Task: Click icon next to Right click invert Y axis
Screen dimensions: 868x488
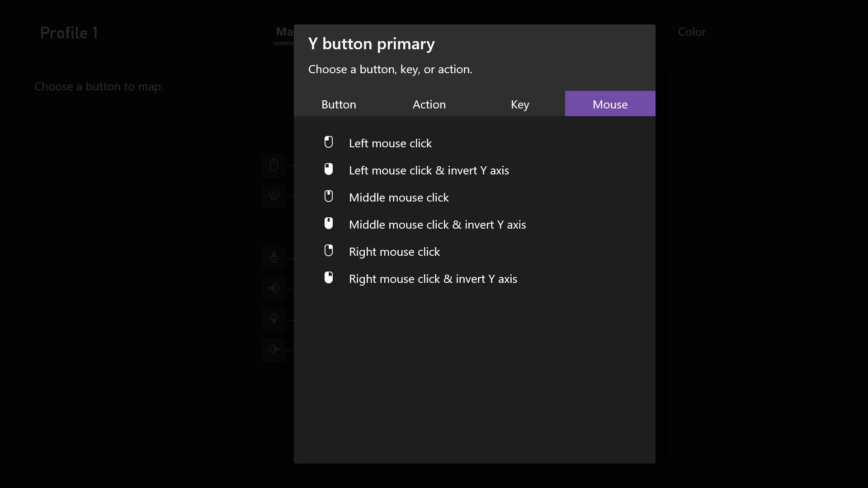Action: coord(329,278)
